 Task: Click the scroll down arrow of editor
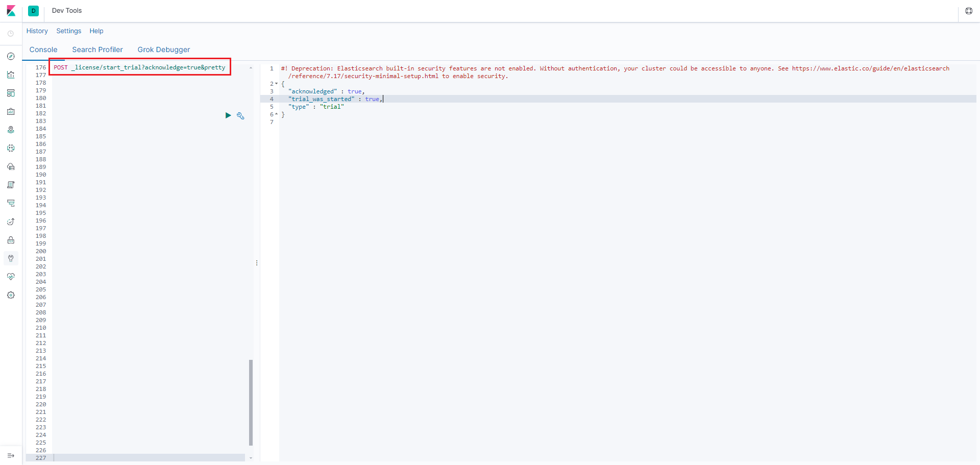click(251, 458)
